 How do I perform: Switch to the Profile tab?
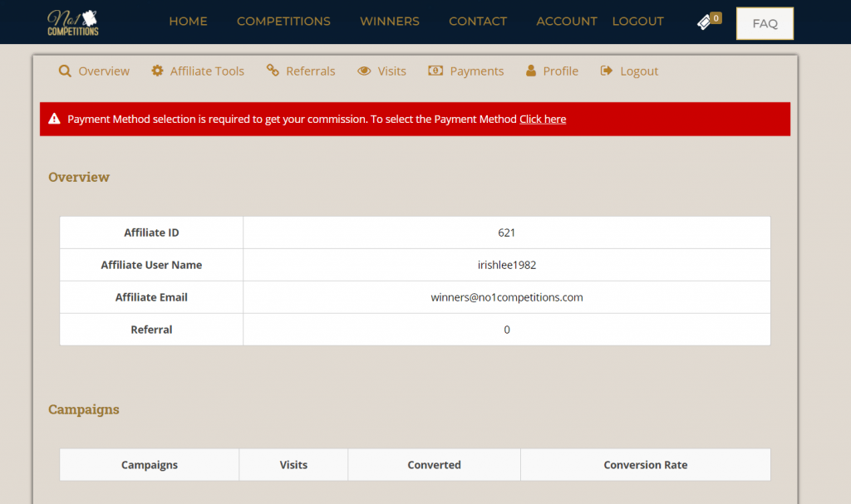561,71
